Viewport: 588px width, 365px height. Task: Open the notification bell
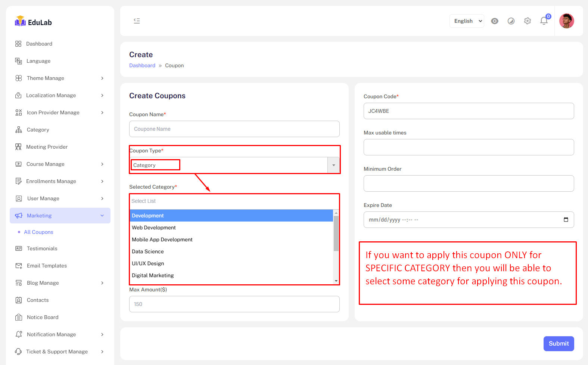click(x=544, y=21)
